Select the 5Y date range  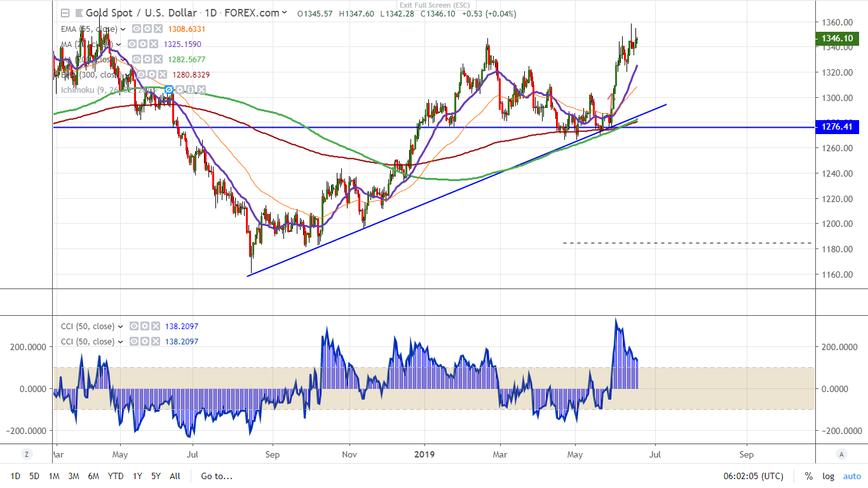[x=156, y=476]
